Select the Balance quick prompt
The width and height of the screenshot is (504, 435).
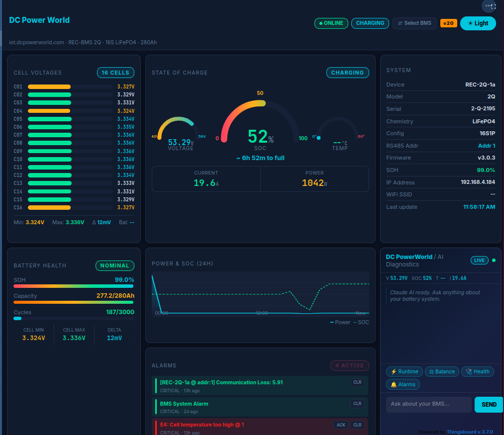coord(442,372)
